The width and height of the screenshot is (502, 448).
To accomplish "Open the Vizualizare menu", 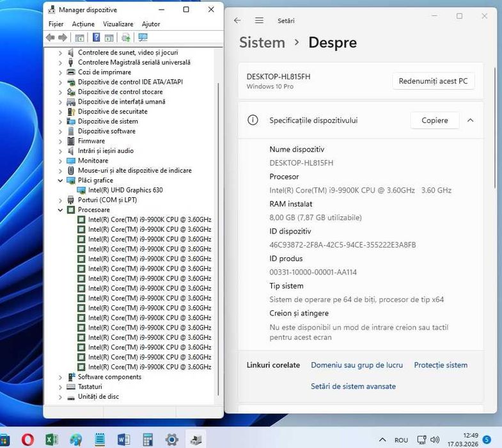I will click(118, 24).
